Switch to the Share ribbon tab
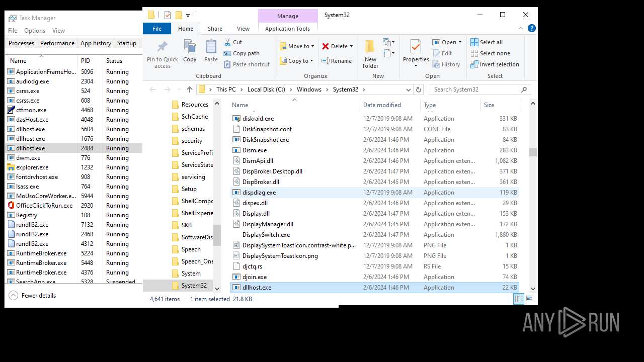The width and height of the screenshot is (644, 362). coord(215,29)
